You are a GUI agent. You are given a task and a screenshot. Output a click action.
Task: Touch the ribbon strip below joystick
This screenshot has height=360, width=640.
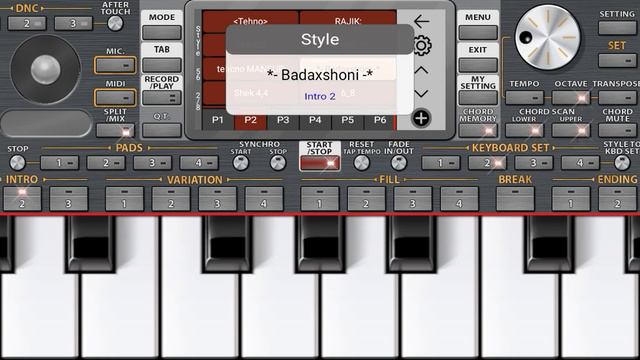pos(46,123)
